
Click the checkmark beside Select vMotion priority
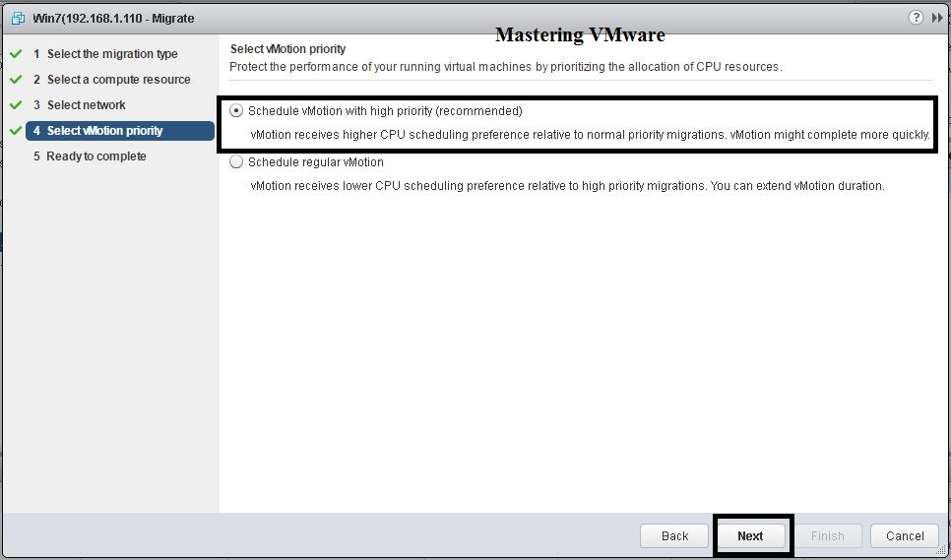pyautogui.click(x=16, y=130)
